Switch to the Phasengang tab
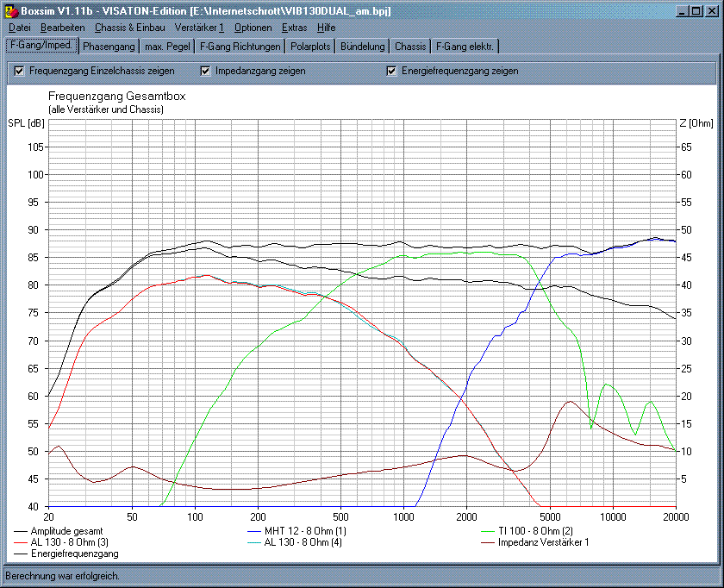Image resolution: width=724 pixels, height=588 pixels. point(108,47)
